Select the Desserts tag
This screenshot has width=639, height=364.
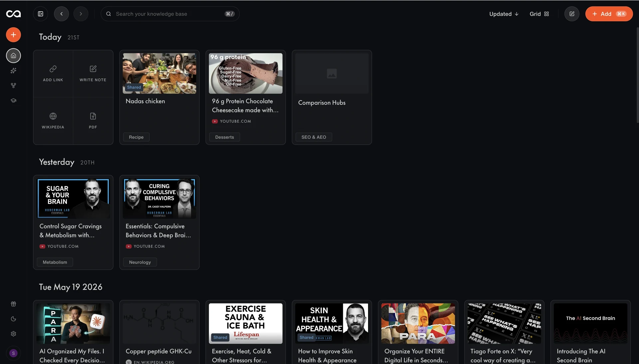pyautogui.click(x=224, y=137)
